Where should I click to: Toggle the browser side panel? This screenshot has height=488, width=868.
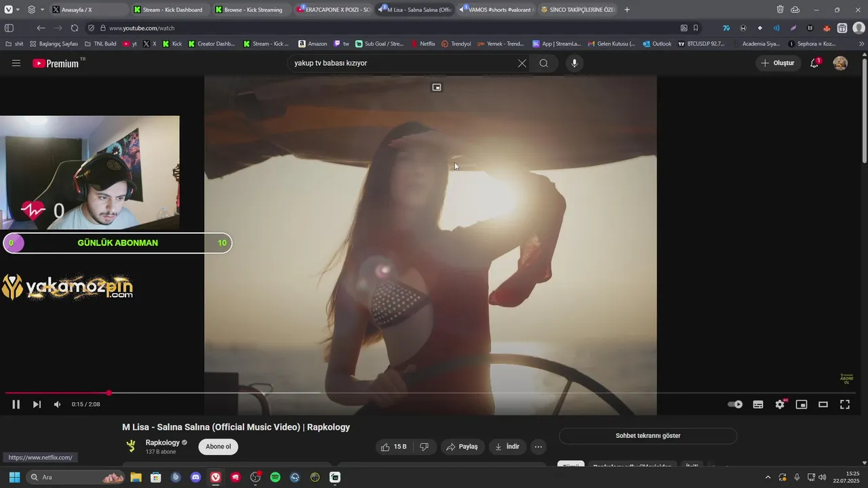[x=9, y=28]
